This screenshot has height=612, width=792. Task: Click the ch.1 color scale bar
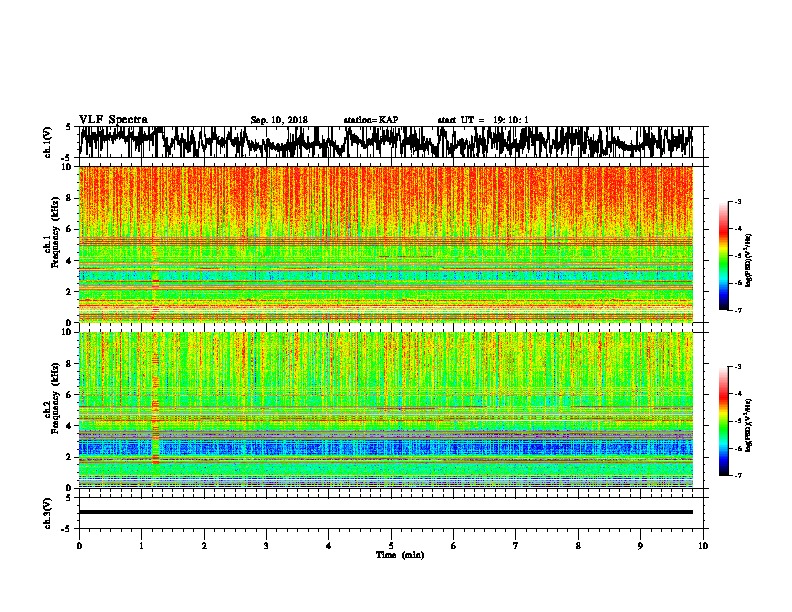724,256
